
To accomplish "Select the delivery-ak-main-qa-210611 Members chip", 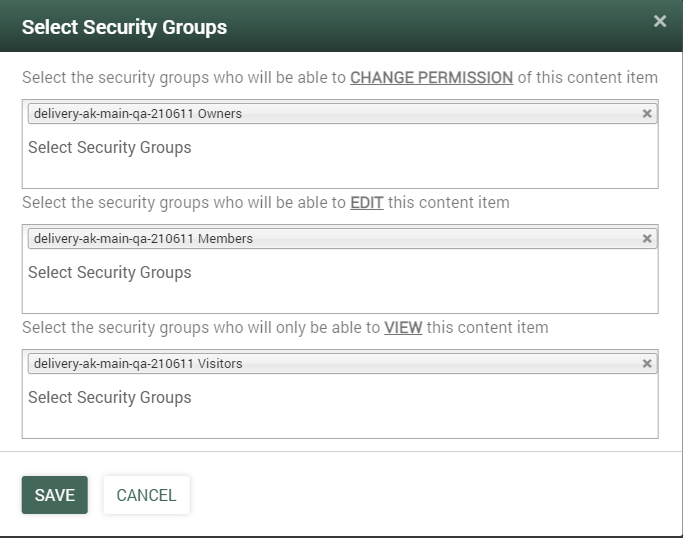I will pos(143,239).
